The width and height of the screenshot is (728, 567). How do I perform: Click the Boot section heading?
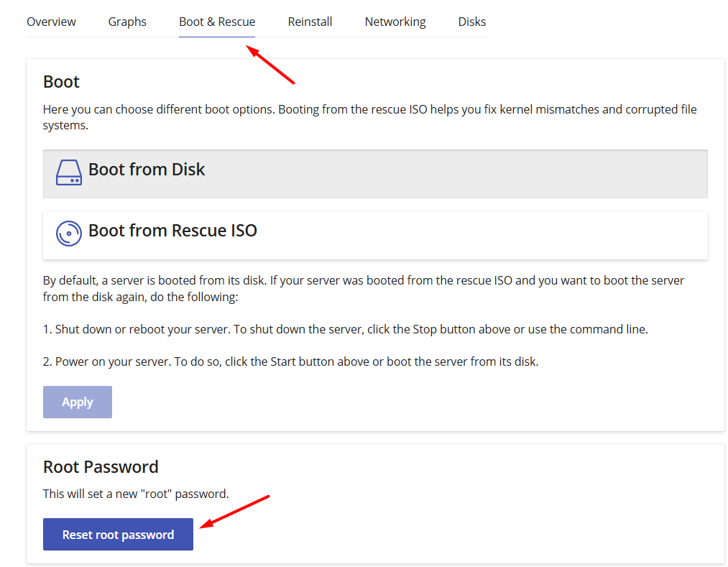[61, 82]
